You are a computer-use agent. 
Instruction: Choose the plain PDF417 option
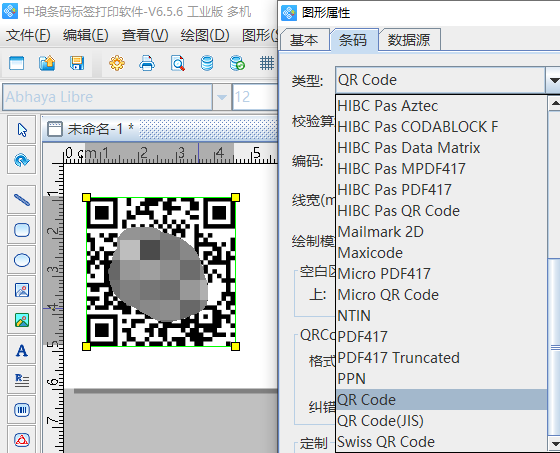(441, 337)
